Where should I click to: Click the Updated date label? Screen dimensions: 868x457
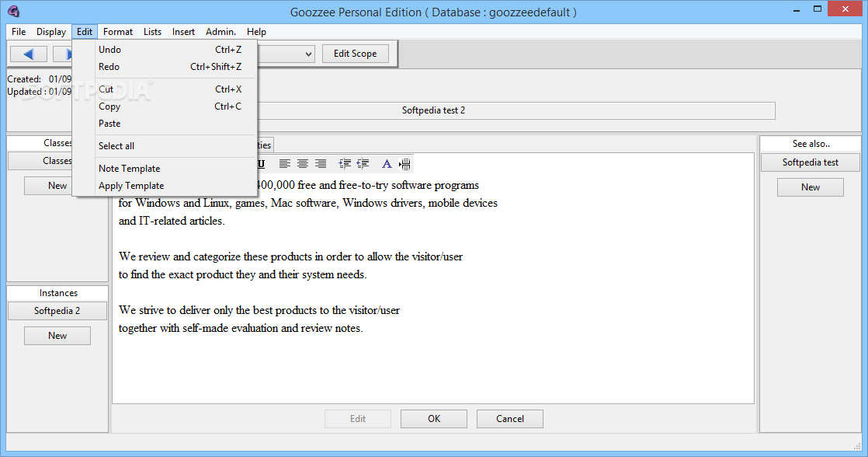(26, 92)
